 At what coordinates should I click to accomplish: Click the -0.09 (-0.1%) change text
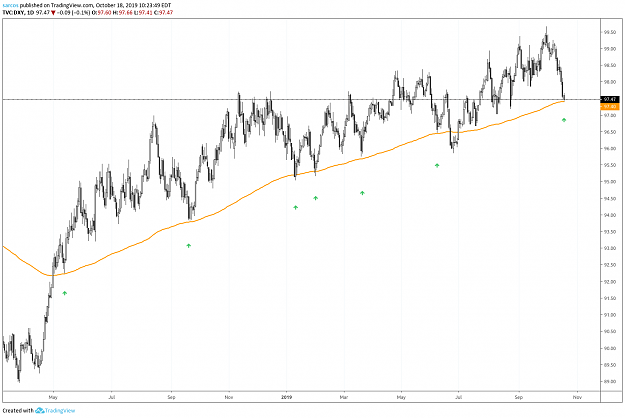73,12
